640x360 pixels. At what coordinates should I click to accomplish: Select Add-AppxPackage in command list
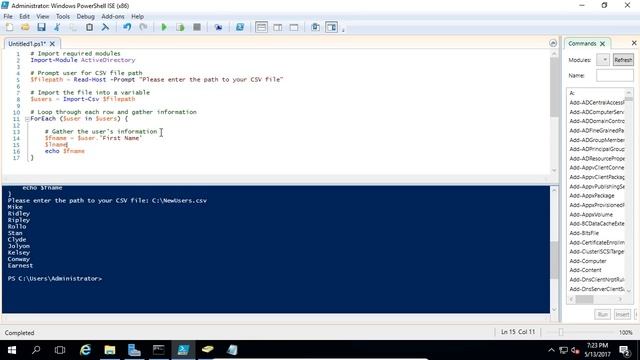[x=592, y=196]
